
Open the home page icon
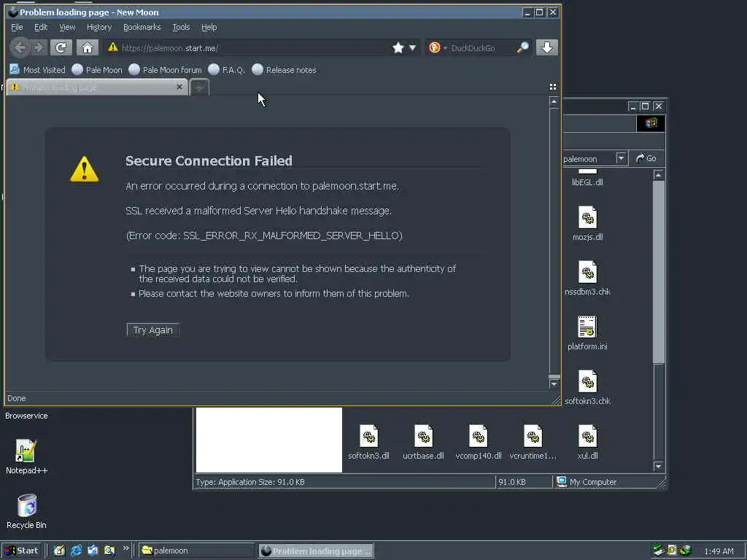coord(88,47)
